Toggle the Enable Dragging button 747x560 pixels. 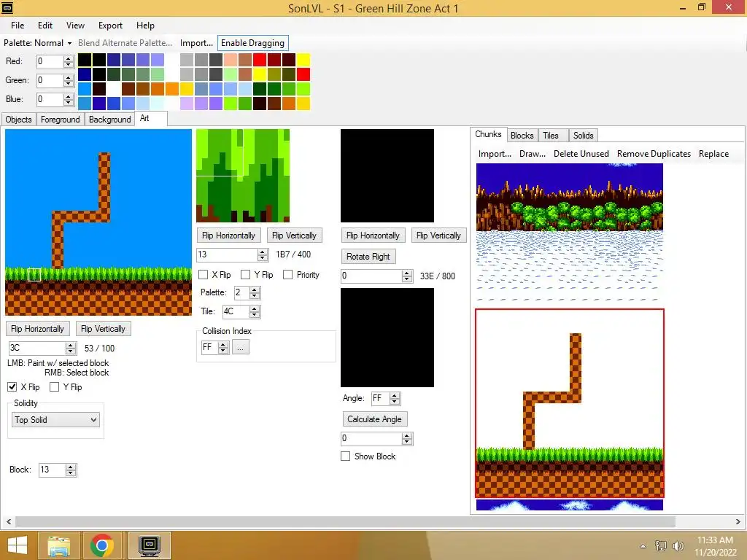[252, 43]
